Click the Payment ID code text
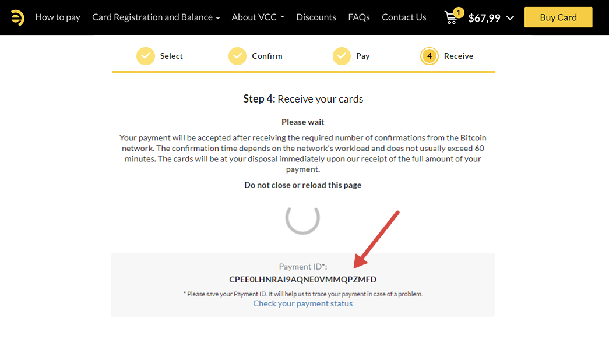Image resolution: width=609 pixels, height=364 pixels. coord(303,280)
